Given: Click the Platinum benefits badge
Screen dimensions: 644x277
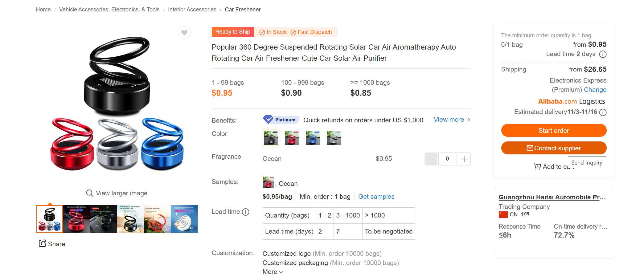Looking at the screenshot, I should (x=281, y=120).
